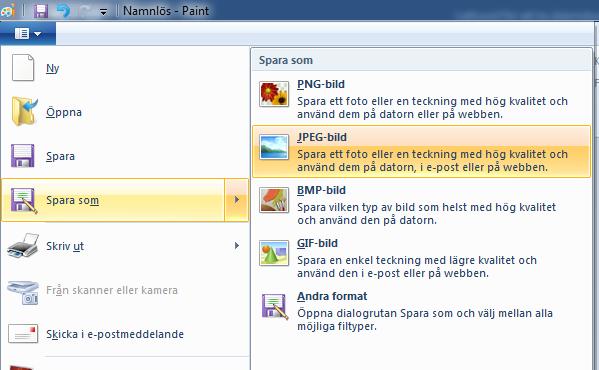Choose the Öppna menu label
599x370 pixels.
click(64, 112)
